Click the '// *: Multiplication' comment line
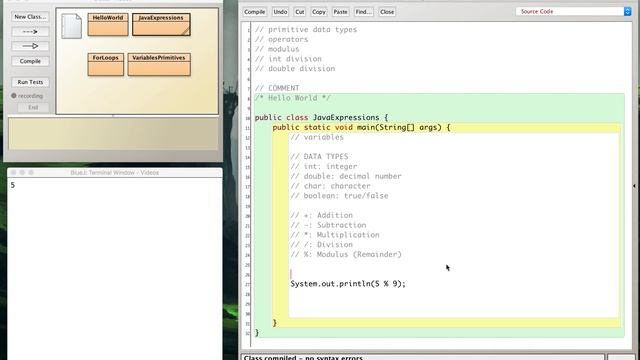Screen dimensions: 640x360 click(x=335, y=235)
